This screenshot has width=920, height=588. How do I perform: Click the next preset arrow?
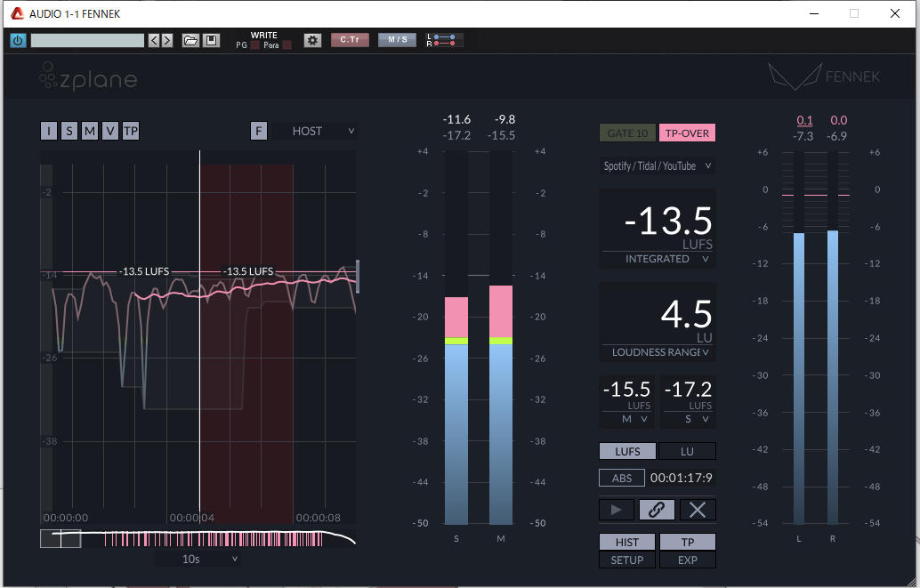(x=166, y=40)
